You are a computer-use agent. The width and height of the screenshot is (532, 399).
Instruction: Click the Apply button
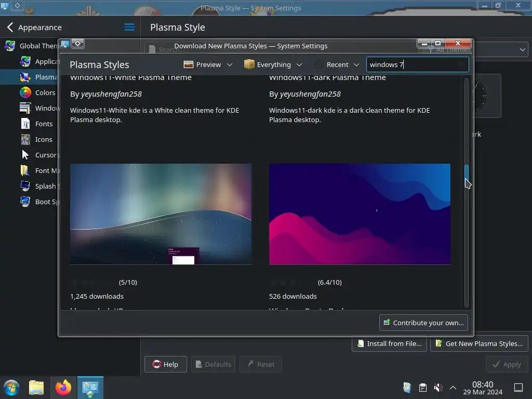click(507, 364)
